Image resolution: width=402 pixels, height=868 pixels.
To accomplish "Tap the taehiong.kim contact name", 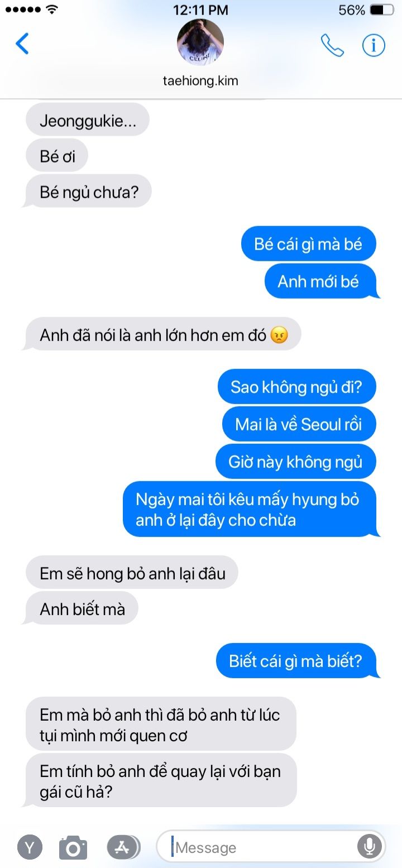I will coord(200,80).
